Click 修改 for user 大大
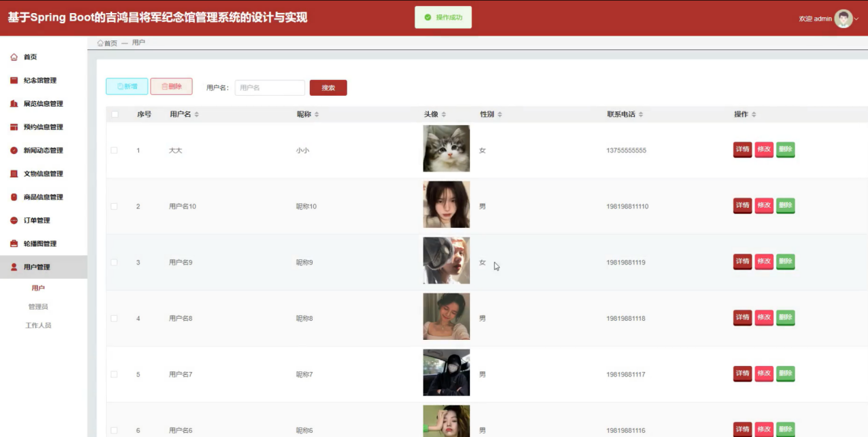Viewport: 868px width, 437px height. pos(764,150)
